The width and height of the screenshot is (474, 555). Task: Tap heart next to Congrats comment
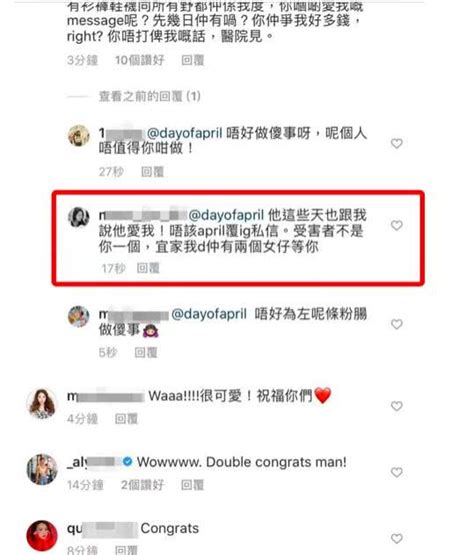click(396, 538)
